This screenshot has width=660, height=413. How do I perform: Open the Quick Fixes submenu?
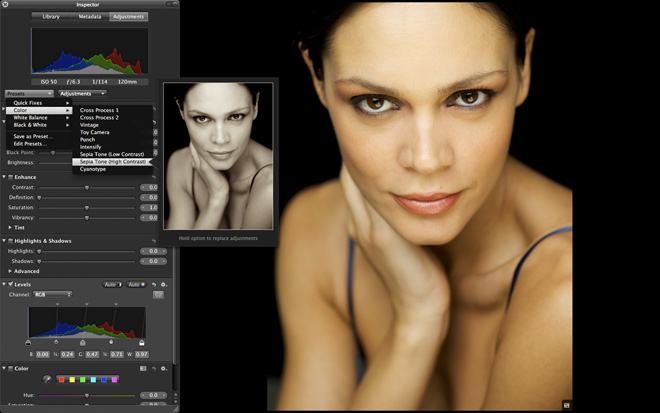(x=39, y=103)
